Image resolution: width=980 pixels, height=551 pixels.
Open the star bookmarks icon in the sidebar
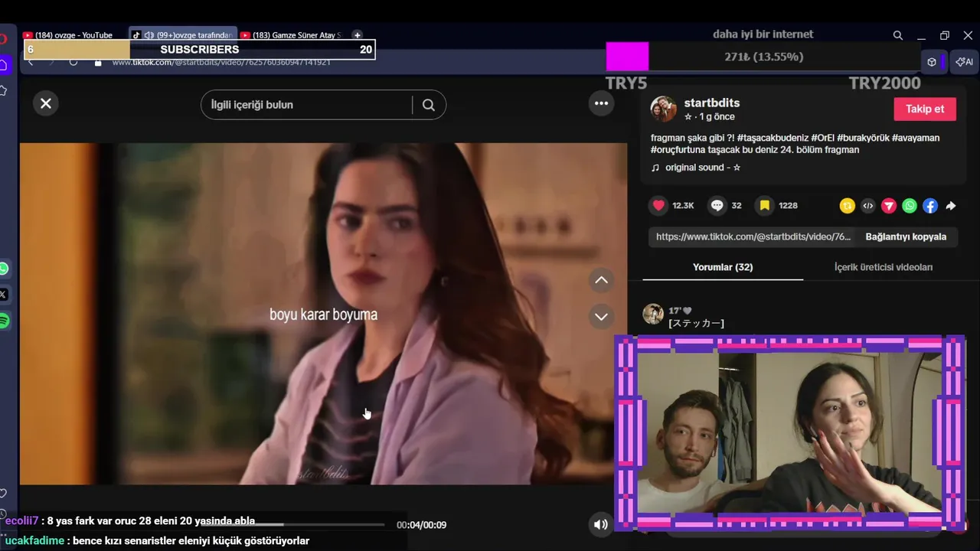[3, 91]
